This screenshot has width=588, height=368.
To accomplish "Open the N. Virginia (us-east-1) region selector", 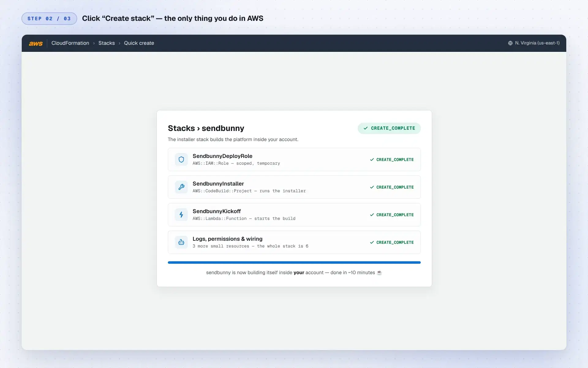I will click(x=534, y=43).
